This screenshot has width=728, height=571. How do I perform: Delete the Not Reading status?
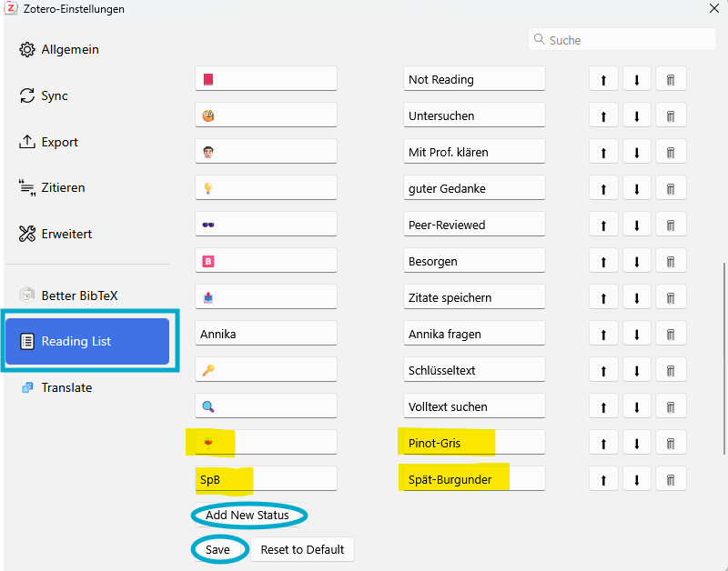[671, 79]
